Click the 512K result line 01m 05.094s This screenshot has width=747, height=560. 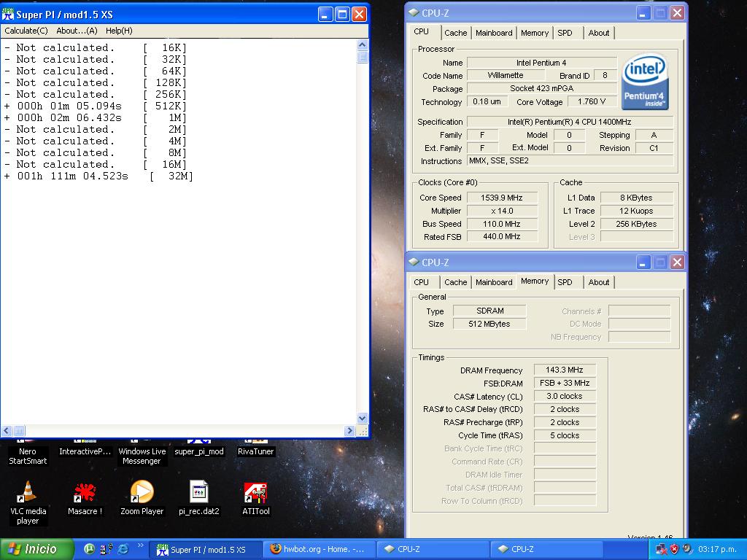(96, 106)
